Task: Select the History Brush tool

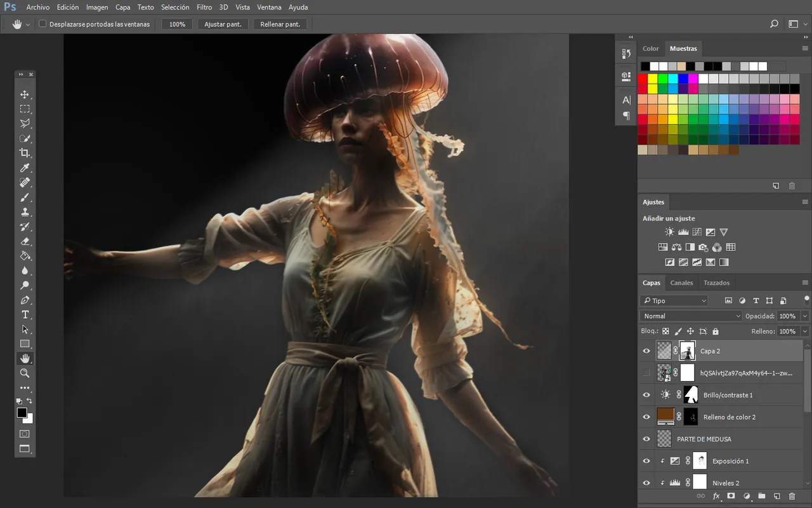Action: [25, 227]
